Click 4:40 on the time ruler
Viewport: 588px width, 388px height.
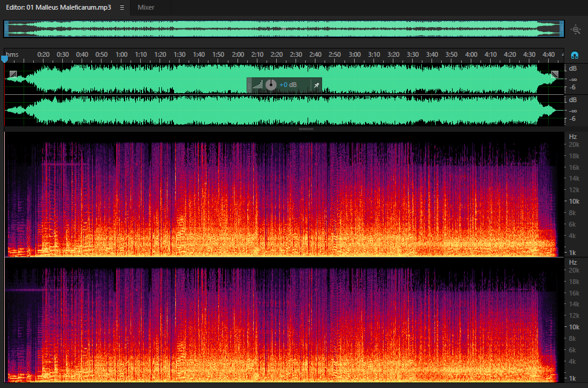tap(549, 54)
